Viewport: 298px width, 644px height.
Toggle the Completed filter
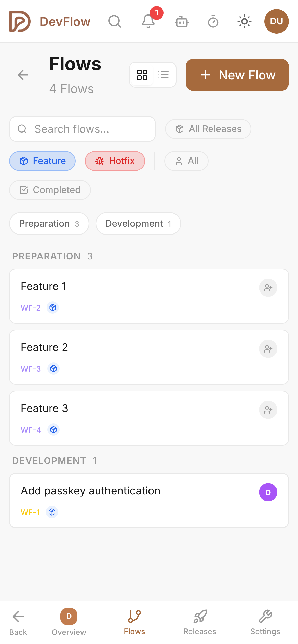tap(50, 190)
